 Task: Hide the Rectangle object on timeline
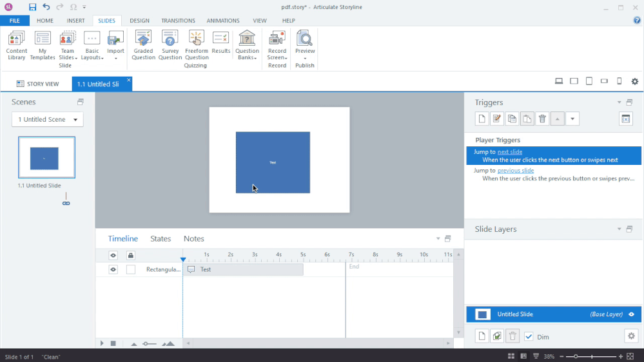click(x=113, y=269)
